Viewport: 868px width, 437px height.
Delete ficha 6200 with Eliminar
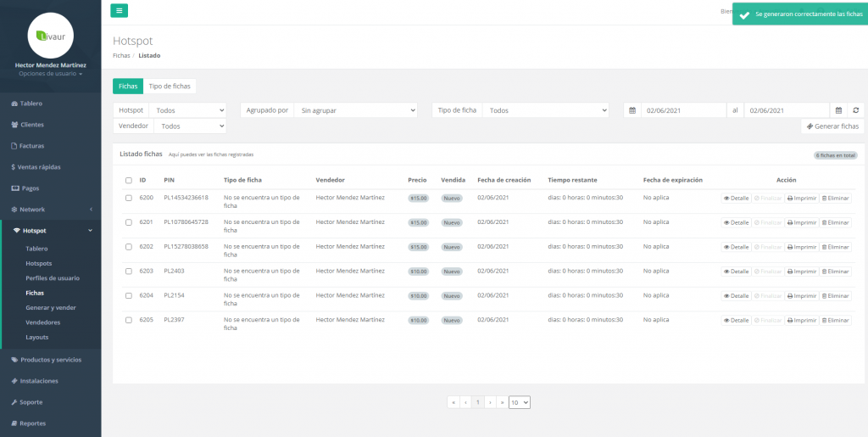835,199
